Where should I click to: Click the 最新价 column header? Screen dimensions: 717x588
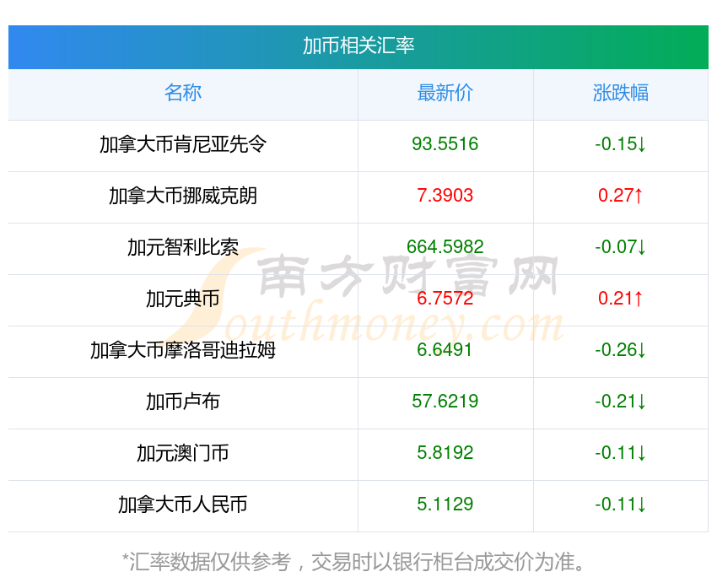(x=445, y=93)
